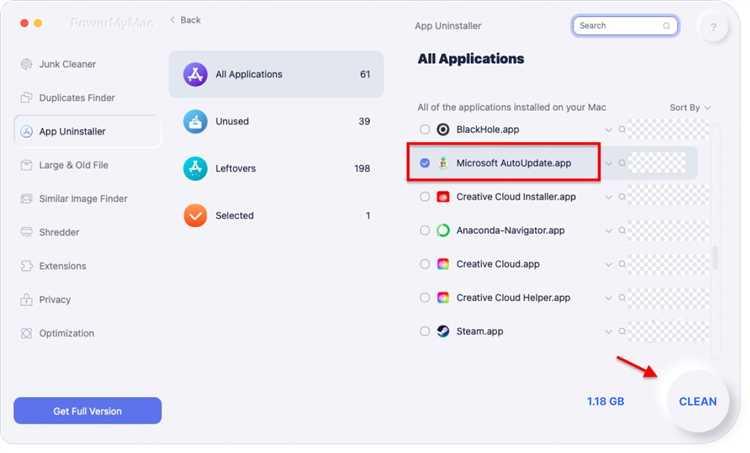Click the Similar Image Finder label
Screen dimensions: 750x453
pos(83,199)
